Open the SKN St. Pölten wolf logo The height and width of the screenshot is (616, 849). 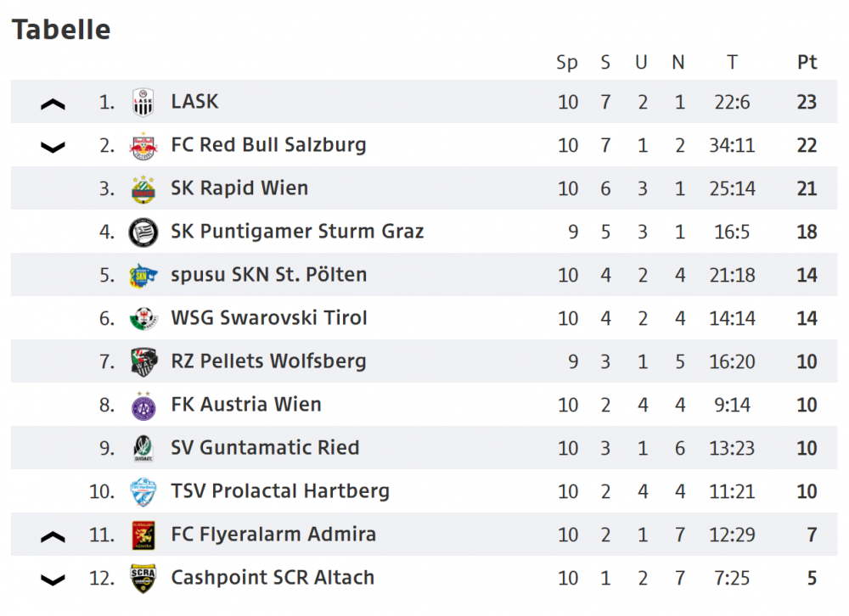[143, 276]
